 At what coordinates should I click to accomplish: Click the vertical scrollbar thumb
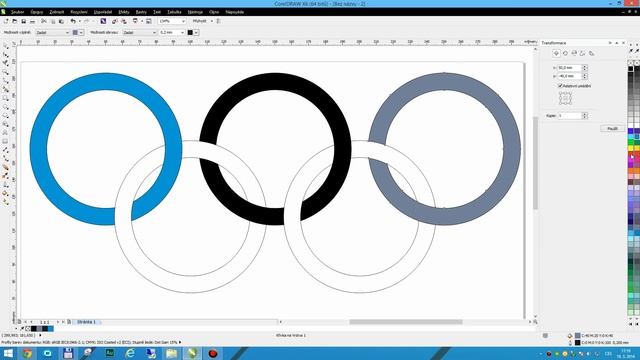coord(535,163)
